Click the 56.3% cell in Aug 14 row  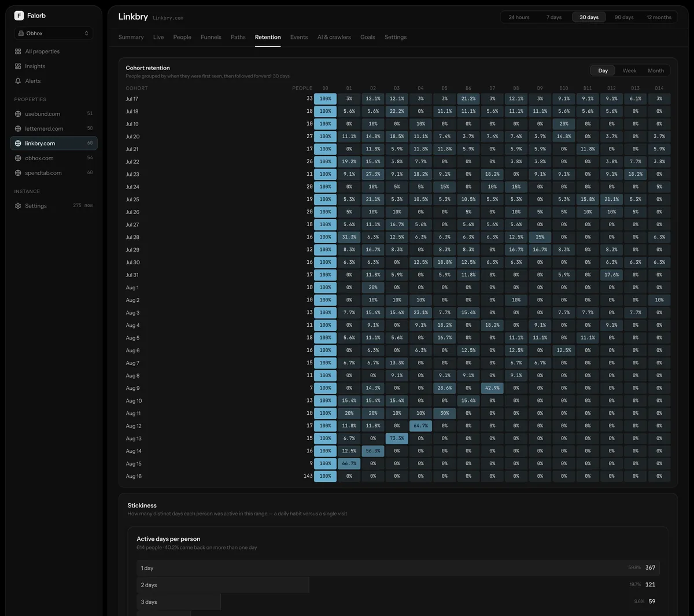[373, 451]
